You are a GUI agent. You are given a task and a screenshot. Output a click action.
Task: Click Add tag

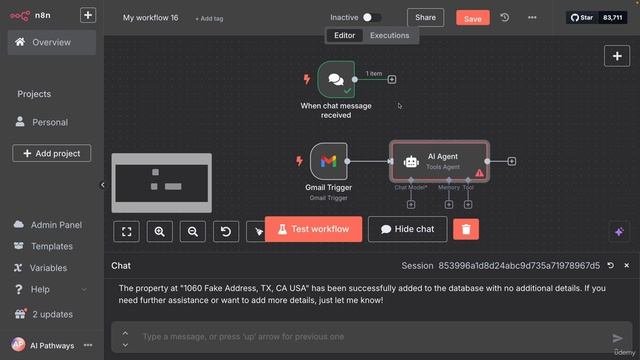pyautogui.click(x=209, y=19)
